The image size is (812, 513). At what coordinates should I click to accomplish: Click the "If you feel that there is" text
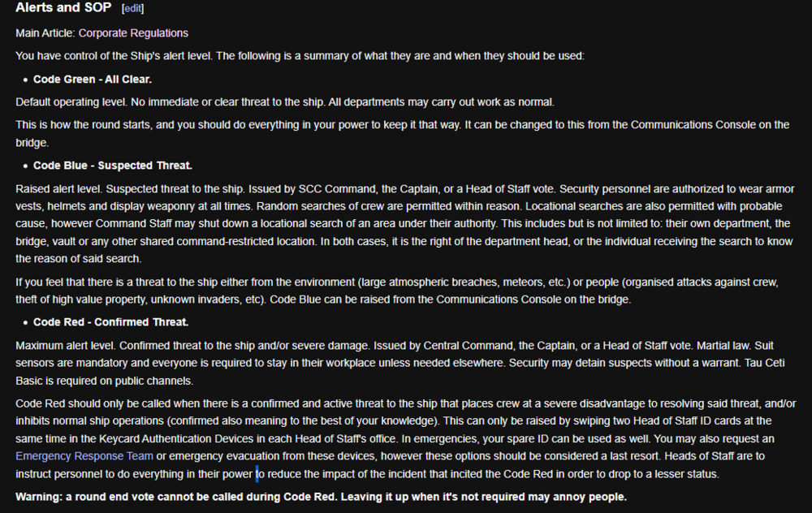(x=81, y=282)
